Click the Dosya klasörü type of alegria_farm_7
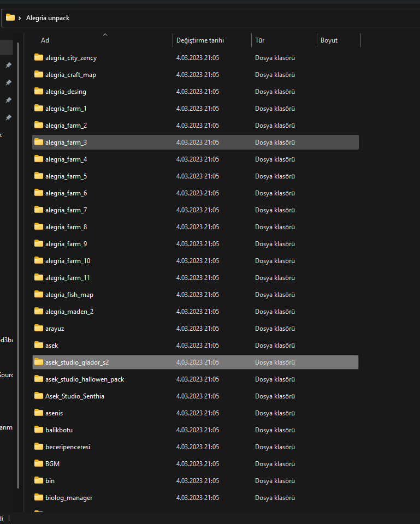This screenshot has width=420, height=524. pos(275,210)
